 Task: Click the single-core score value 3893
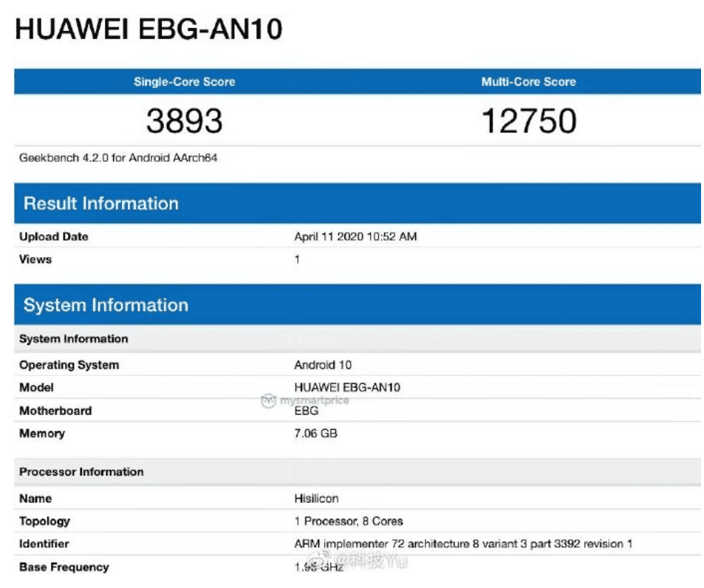pos(185,120)
